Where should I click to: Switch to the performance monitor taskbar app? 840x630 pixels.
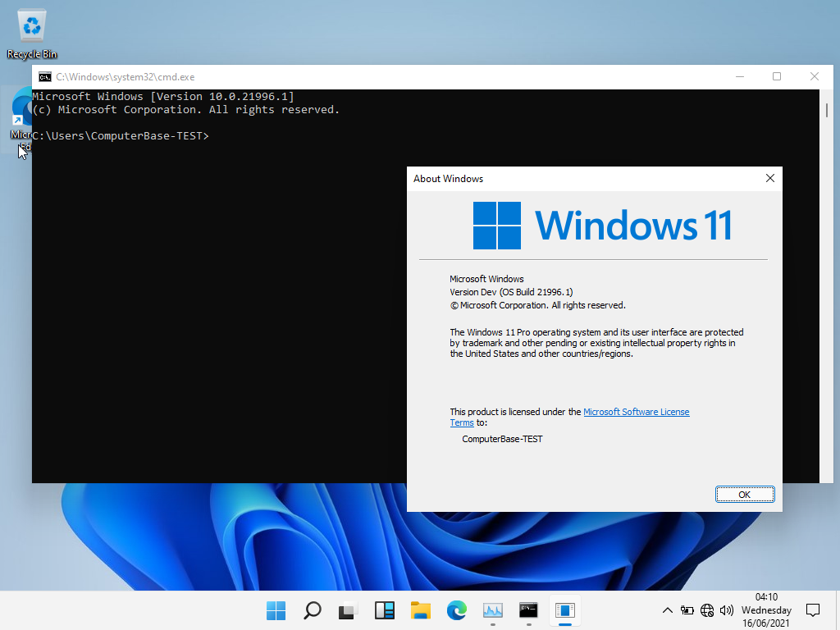pyautogui.click(x=492, y=610)
